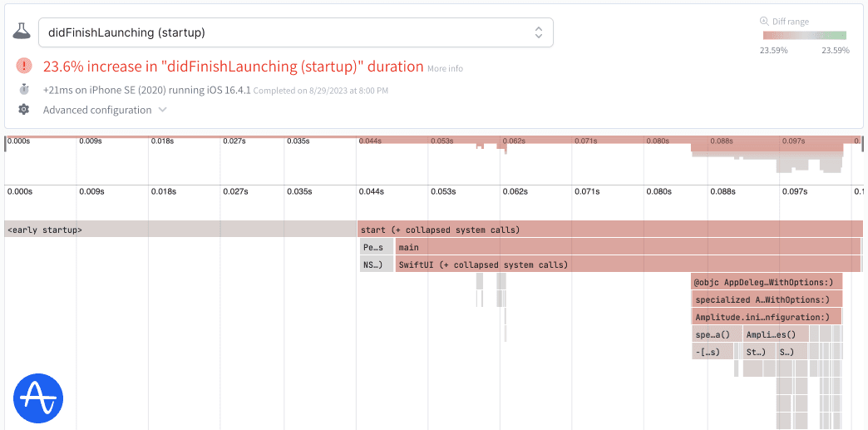Select the early startup flame bar
The width and height of the screenshot is (868, 430).
click(180, 230)
